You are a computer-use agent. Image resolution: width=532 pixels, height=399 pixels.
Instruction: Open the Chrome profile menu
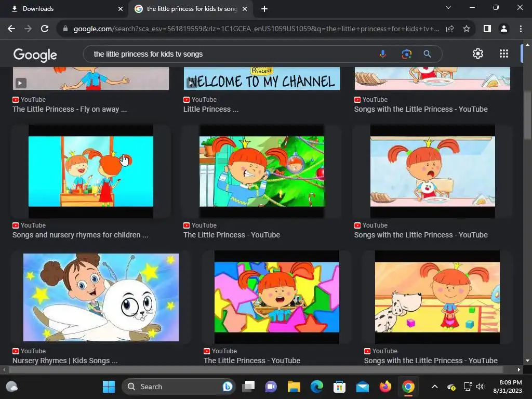coord(504,29)
